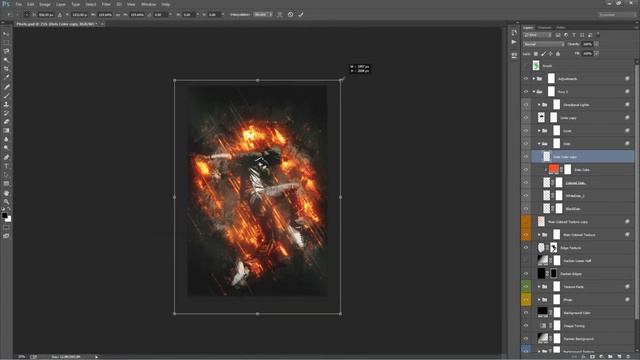This screenshot has width=640, height=360.
Task: Commit the transform with the checkmark
Action: pos(301,15)
